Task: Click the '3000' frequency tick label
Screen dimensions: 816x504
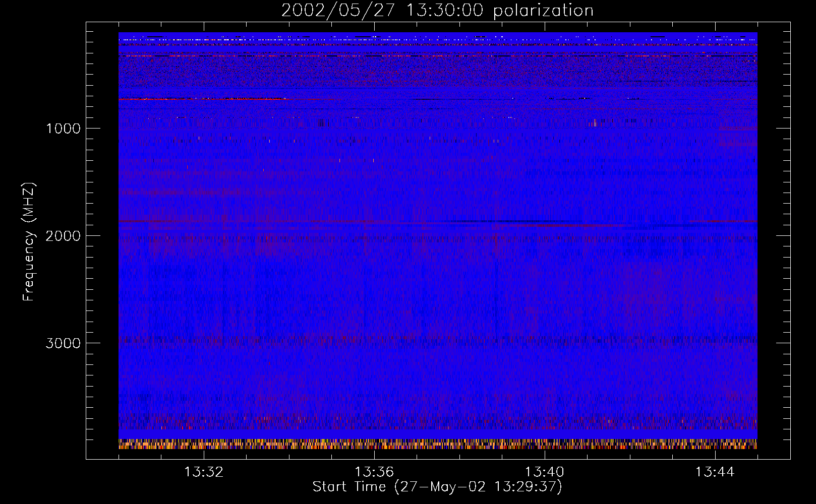Action: (x=63, y=343)
